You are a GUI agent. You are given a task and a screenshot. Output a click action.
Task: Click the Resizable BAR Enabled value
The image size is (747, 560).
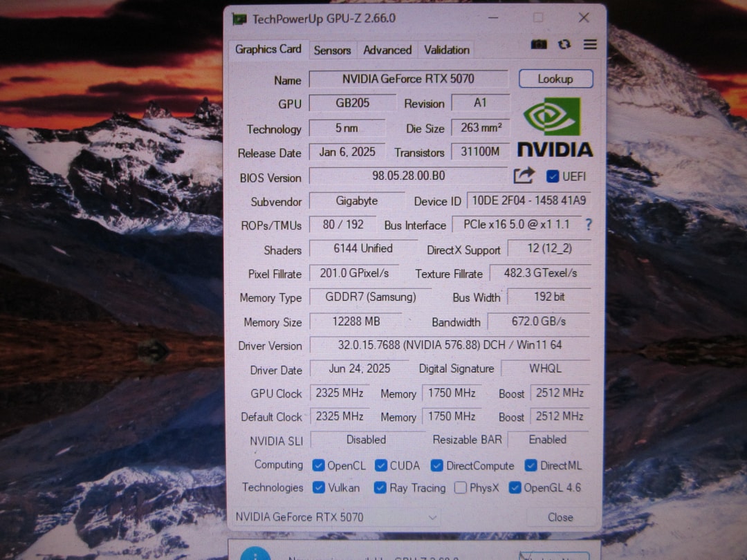coord(548,440)
